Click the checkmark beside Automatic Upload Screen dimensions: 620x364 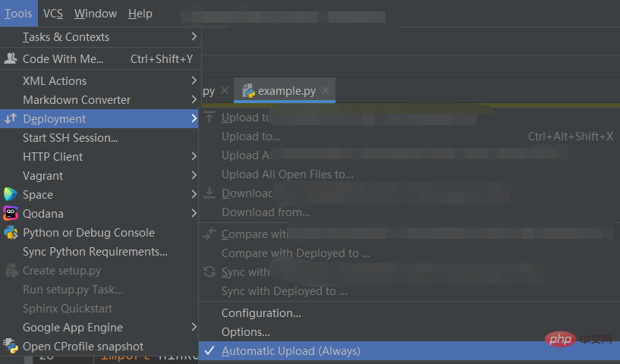coord(209,351)
